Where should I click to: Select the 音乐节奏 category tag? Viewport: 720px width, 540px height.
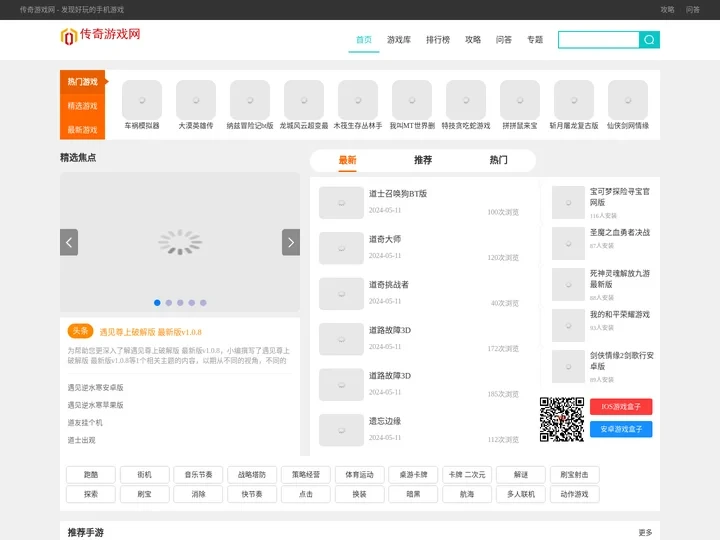pyautogui.click(x=198, y=474)
